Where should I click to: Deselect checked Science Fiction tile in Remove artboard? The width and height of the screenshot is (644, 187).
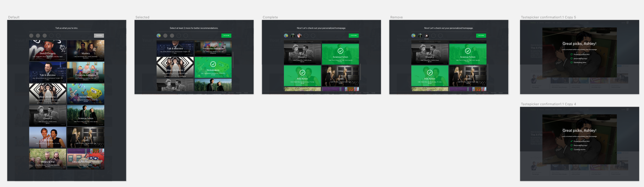click(468, 54)
